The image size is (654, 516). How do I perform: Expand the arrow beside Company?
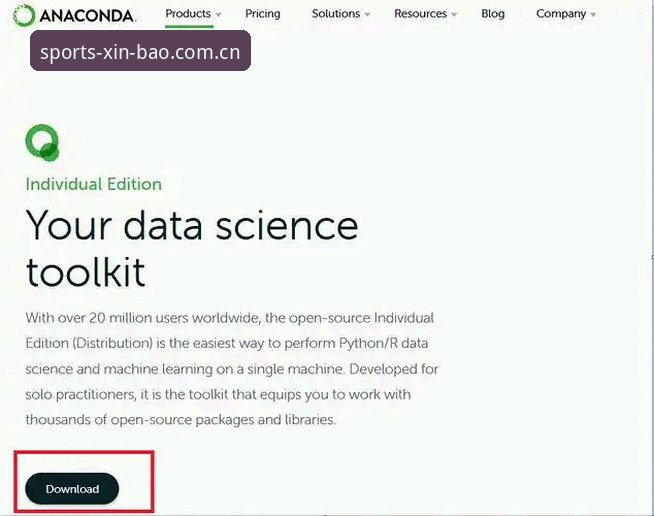click(593, 15)
